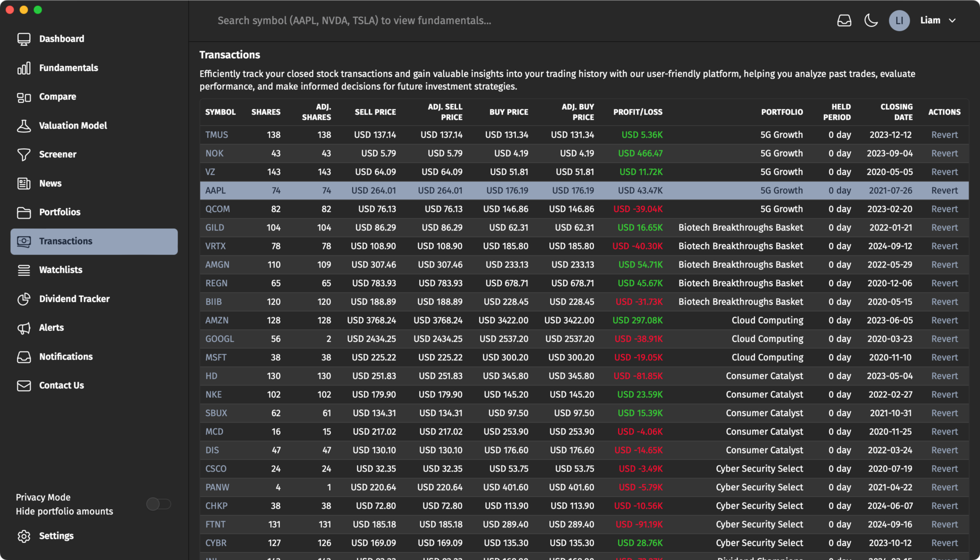Click USD 783.93 sell price for REGN
The width and height of the screenshot is (980, 560).
374,283
